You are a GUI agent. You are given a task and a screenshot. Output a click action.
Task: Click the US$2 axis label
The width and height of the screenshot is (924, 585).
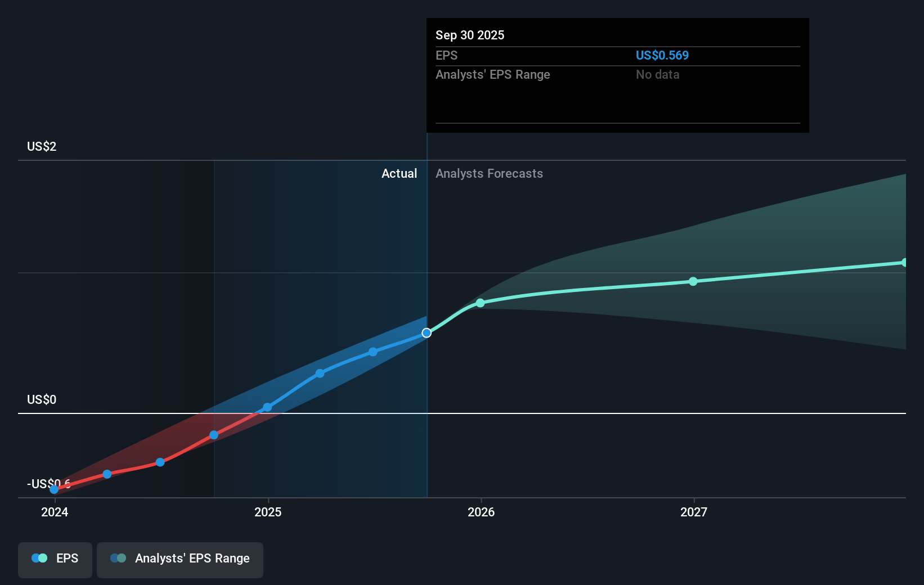42,146
